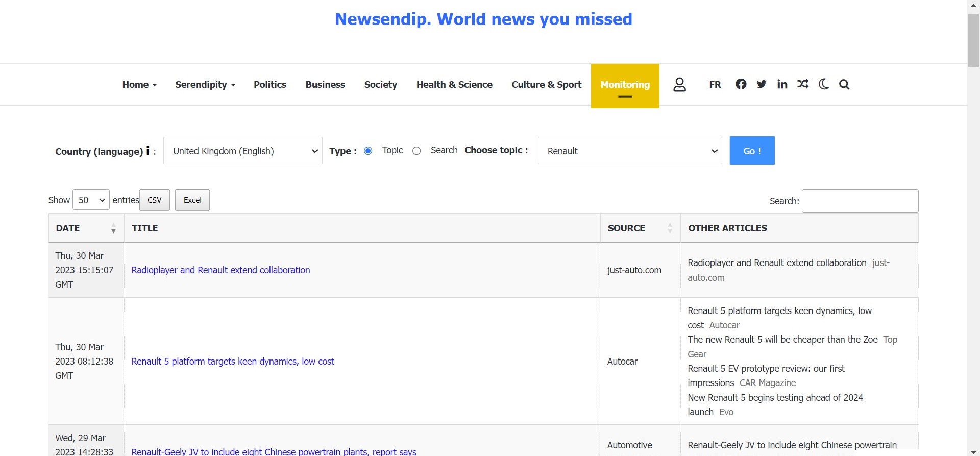
Task: Open the user account icon
Action: click(679, 85)
